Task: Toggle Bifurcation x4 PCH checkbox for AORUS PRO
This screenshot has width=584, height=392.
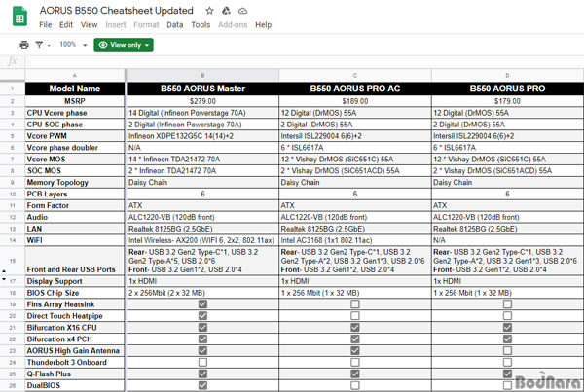Action: (507, 339)
